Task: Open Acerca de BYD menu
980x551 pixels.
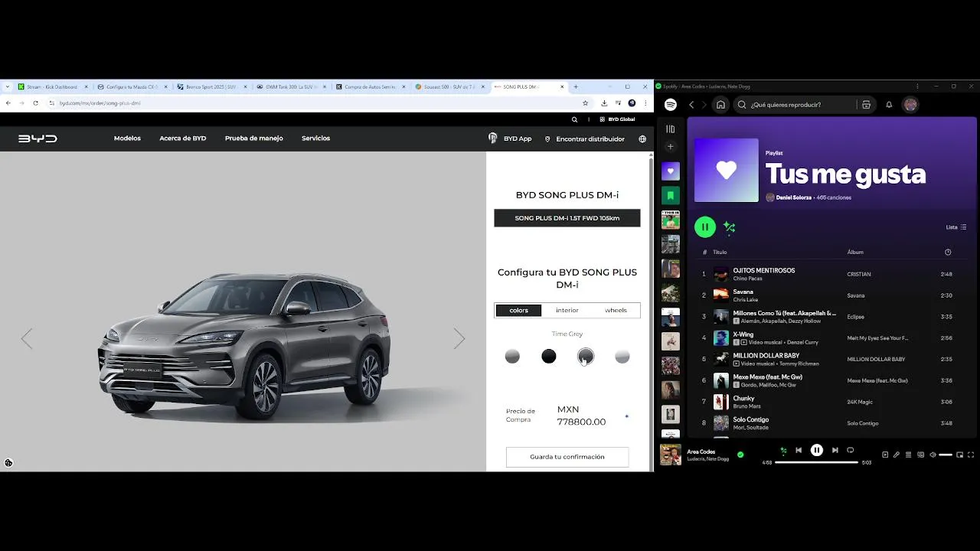Action: coord(183,139)
